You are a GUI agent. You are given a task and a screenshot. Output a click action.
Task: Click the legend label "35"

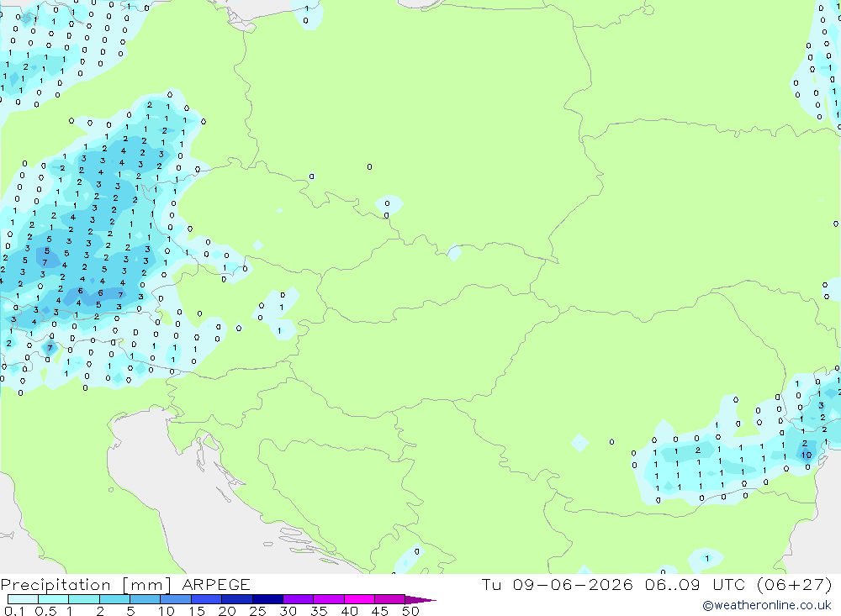click(319, 611)
